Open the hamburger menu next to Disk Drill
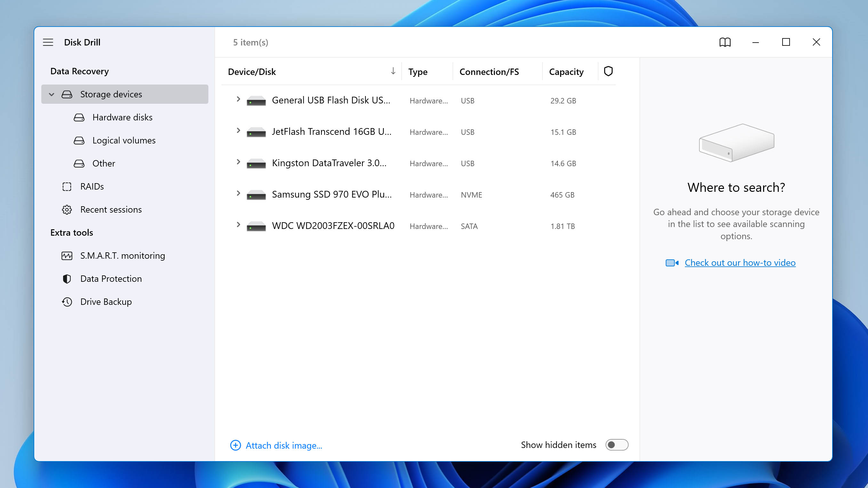868x488 pixels. click(48, 42)
